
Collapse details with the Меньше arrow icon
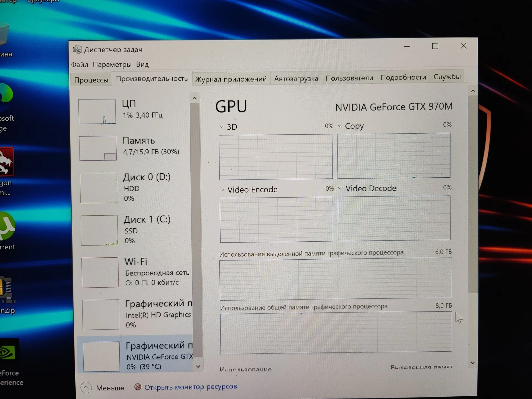click(x=86, y=388)
